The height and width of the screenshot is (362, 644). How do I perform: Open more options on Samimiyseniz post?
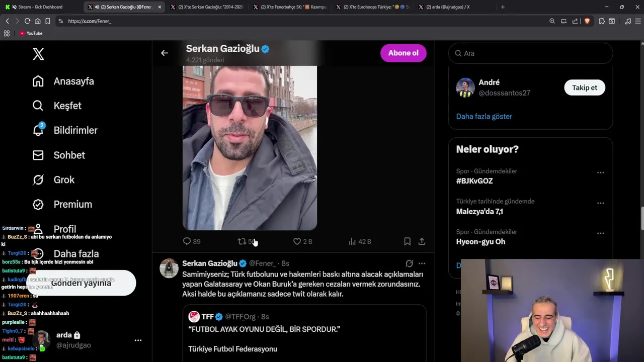coord(422,263)
